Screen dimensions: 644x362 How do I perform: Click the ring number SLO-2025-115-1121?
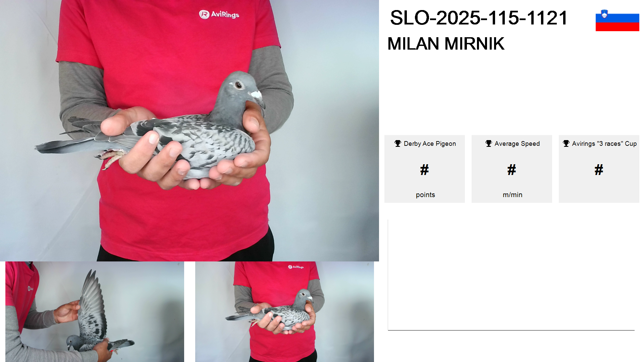click(479, 18)
